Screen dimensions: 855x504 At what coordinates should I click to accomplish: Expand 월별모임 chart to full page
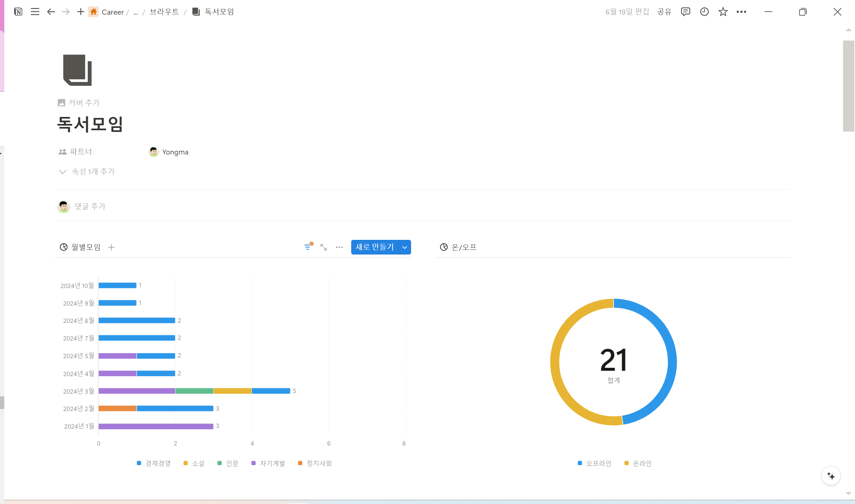[323, 247]
